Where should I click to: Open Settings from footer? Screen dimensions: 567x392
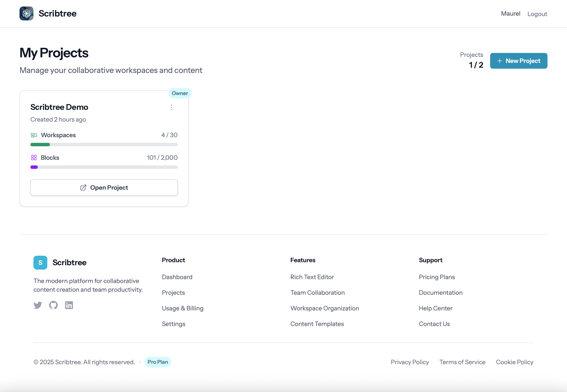(174, 324)
